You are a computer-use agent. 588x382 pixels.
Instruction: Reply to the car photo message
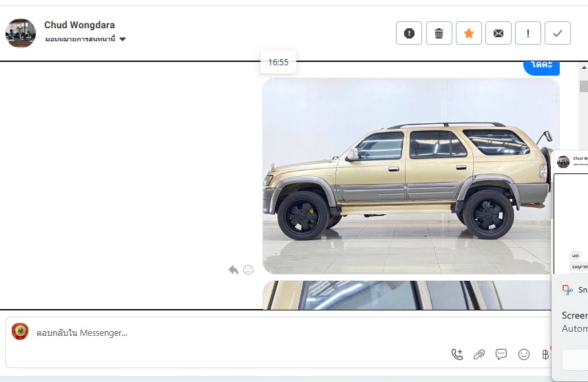click(x=233, y=270)
